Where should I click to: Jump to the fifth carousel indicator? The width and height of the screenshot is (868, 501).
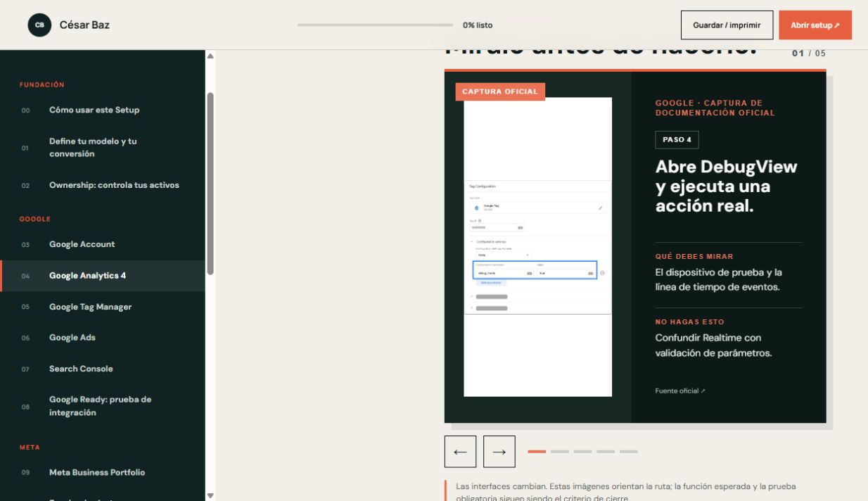pyautogui.click(x=629, y=452)
